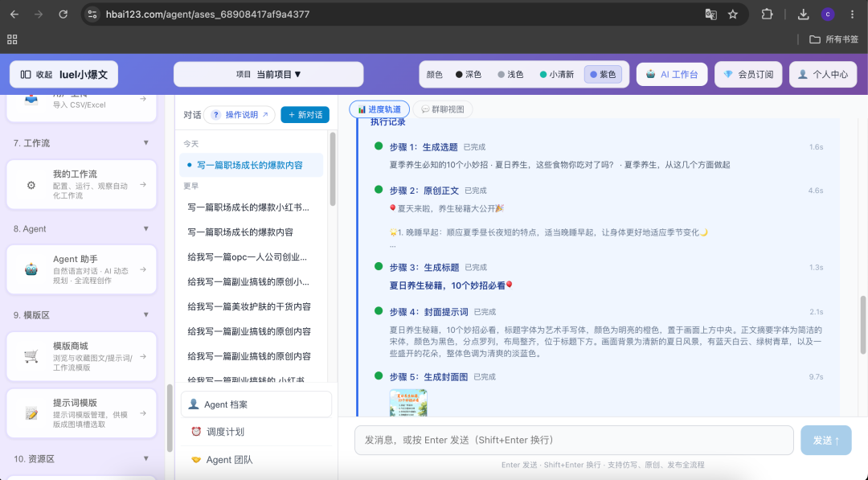Viewport: 868px width, 480px height.
Task: Open Agent 团队 panel
Action: (x=256, y=460)
